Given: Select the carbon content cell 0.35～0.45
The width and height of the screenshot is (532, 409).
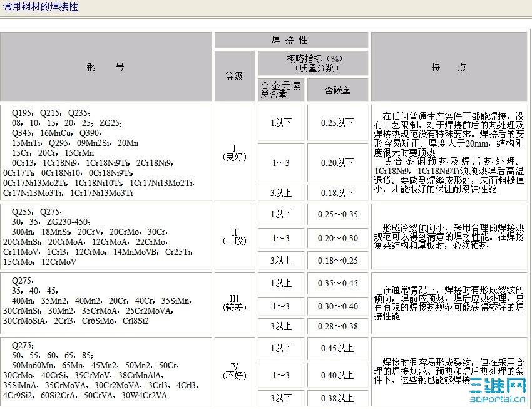Looking at the screenshot, I should click(337, 283).
